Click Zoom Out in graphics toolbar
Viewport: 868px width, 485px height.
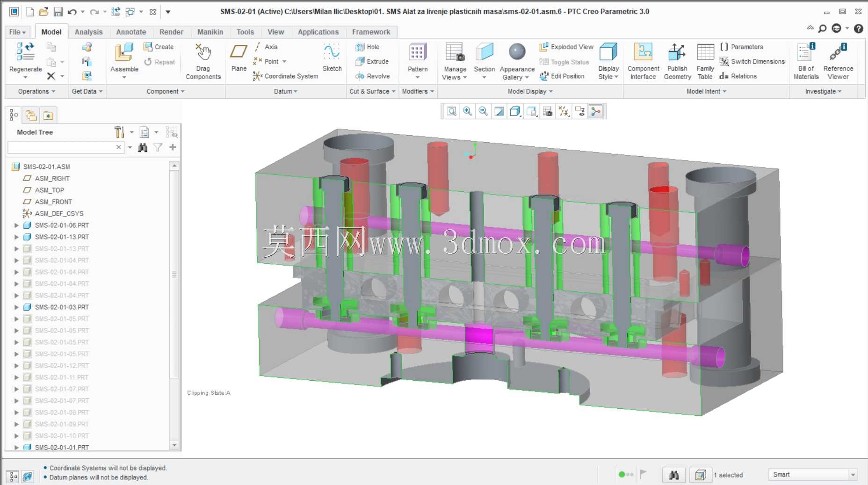point(483,111)
